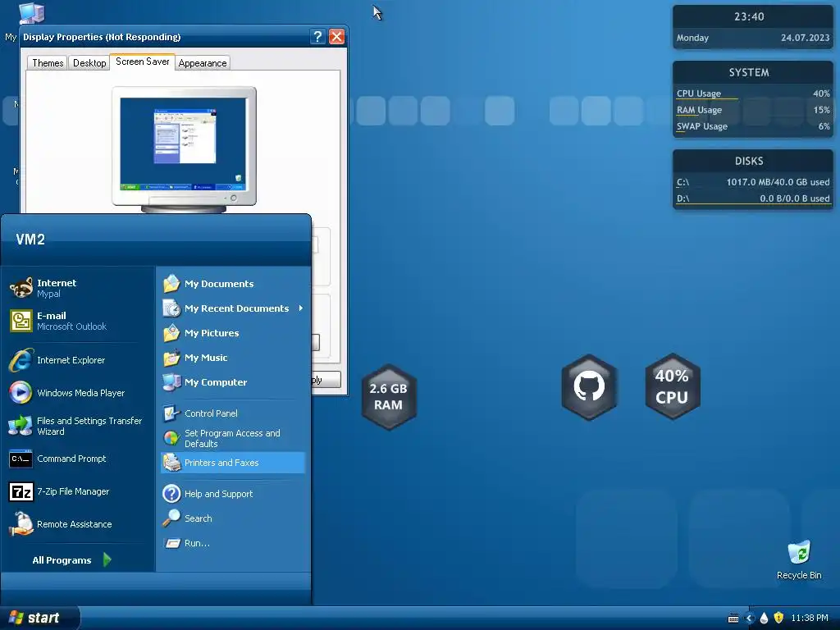This screenshot has height=630, width=840.
Task: Open Mypal Internet browser from Start menu
Action: 75,288
